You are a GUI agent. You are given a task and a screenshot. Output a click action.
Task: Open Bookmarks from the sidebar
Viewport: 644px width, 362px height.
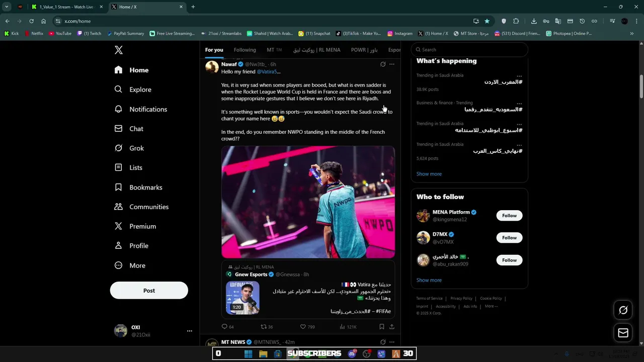139,187
